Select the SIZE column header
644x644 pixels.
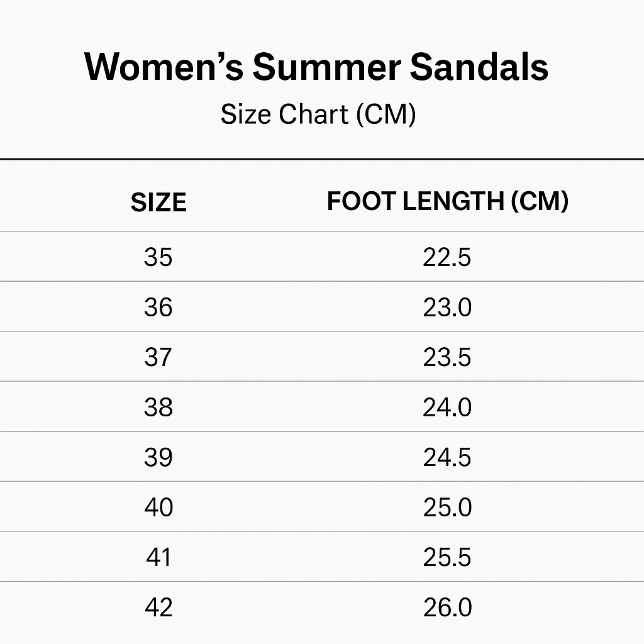point(158,203)
